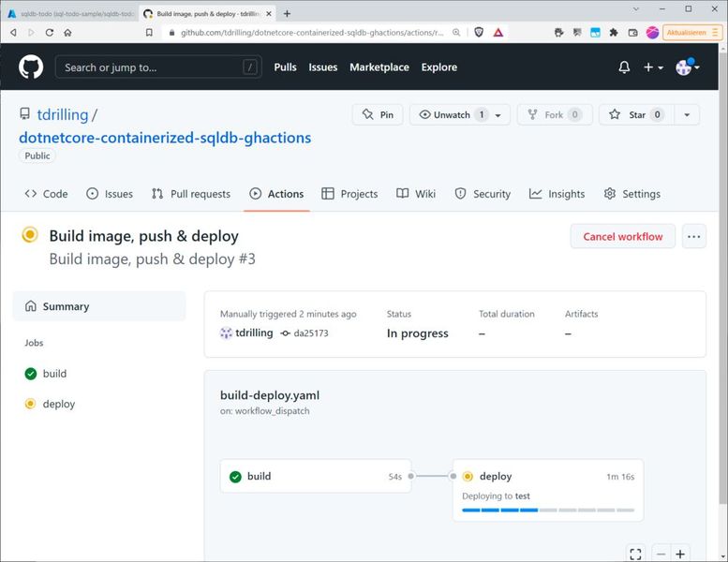Viewport: 728px width, 562px height.
Task: Reload the current page
Action: coord(50,33)
